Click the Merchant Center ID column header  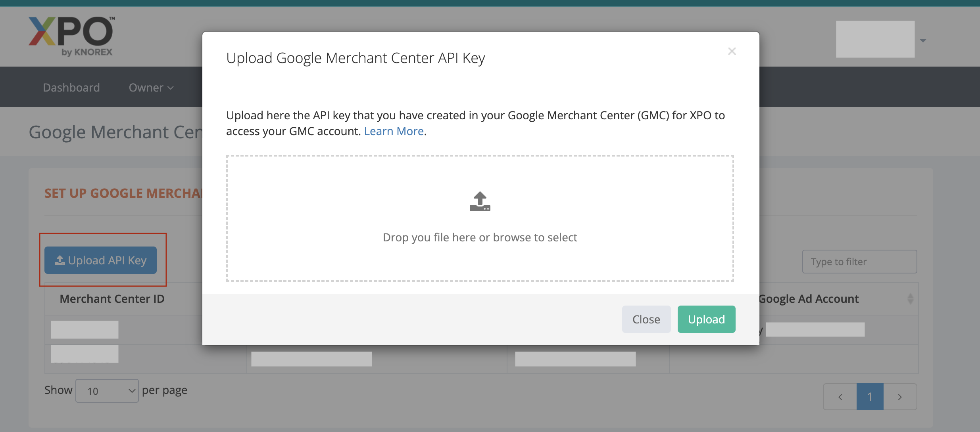pyautogui.click(x=112, y=299)
